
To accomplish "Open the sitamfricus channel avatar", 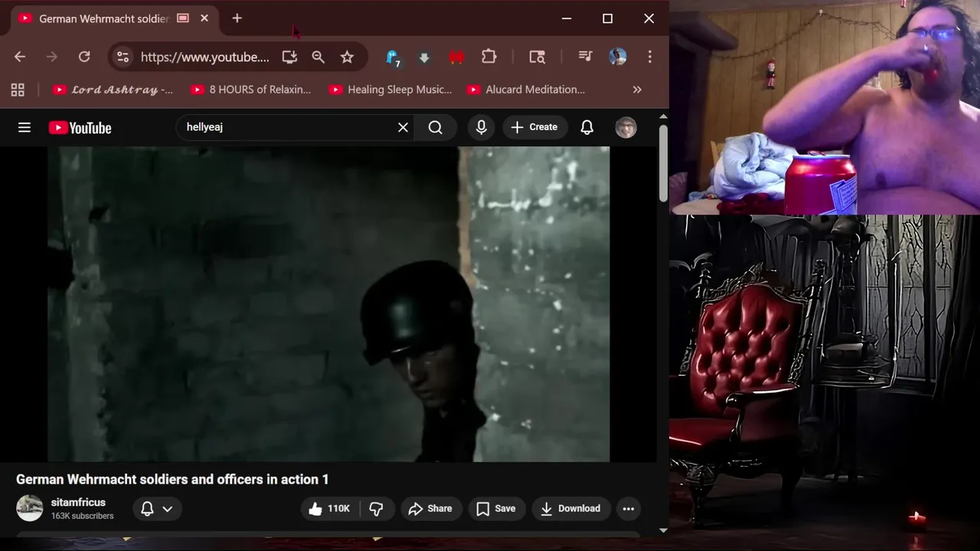I will tap(30, 508).
